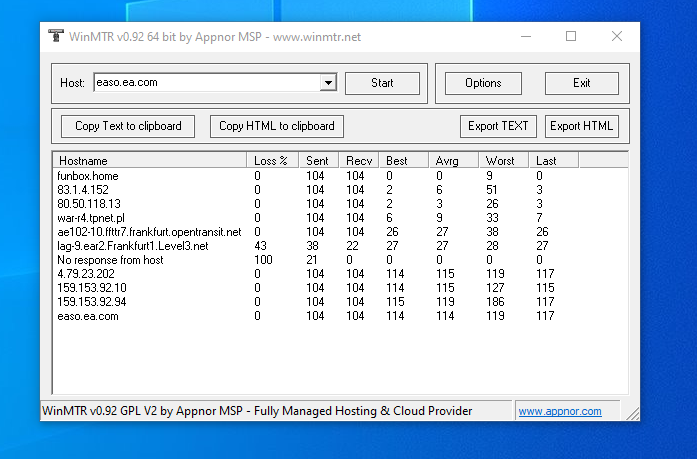This screenshot has width=697, height=459.
Task: Click the Recv column header
Action: [x=359, y=160]
